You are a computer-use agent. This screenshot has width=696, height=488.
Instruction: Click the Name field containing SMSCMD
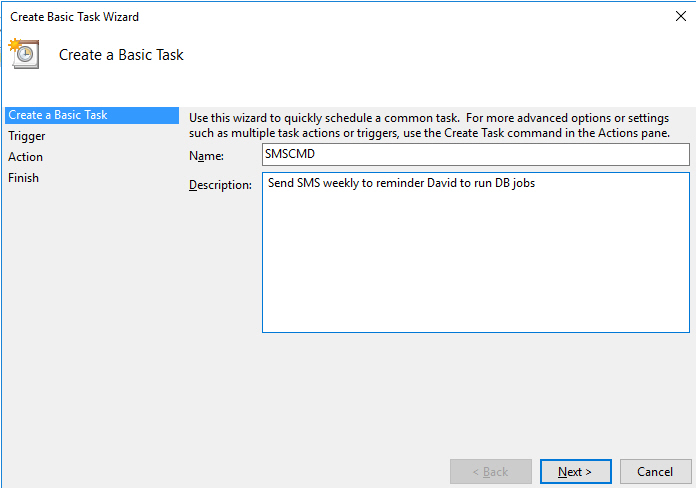point(475,155)
